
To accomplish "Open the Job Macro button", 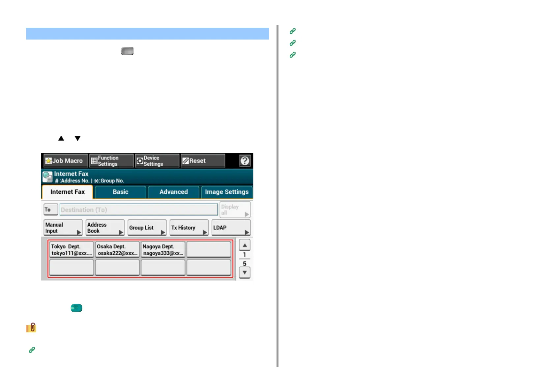I will pyautogui.click(x=66, y=161).
